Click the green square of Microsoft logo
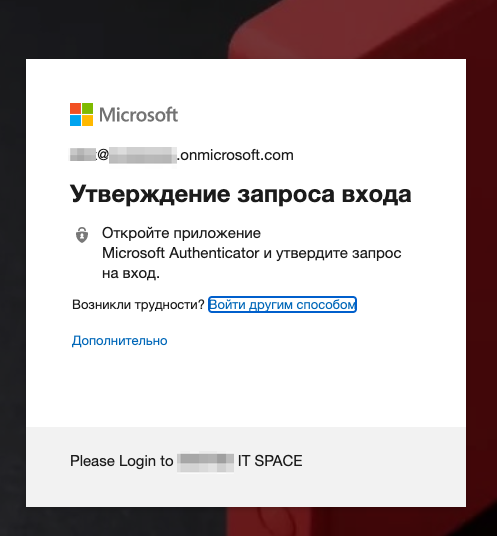Screen dimensions: 497x536 point(88,109)
